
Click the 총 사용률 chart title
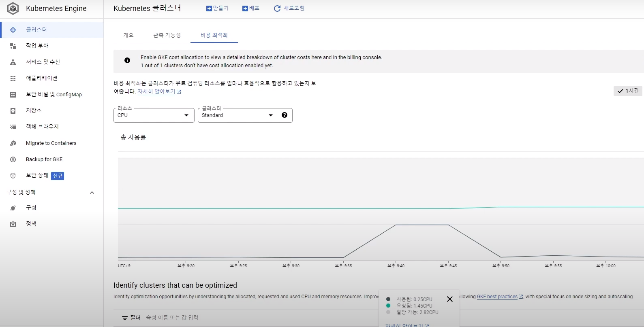(x=133, y=138)
